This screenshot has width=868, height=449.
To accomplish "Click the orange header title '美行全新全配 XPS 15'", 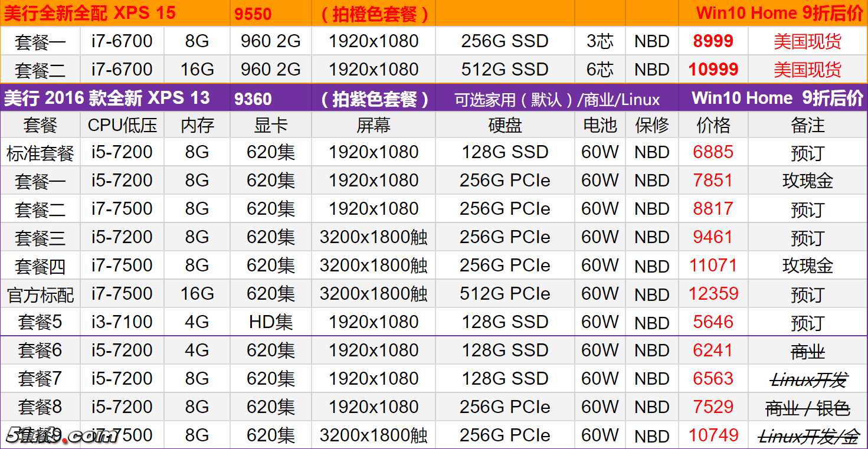I will tap(90, 14).
